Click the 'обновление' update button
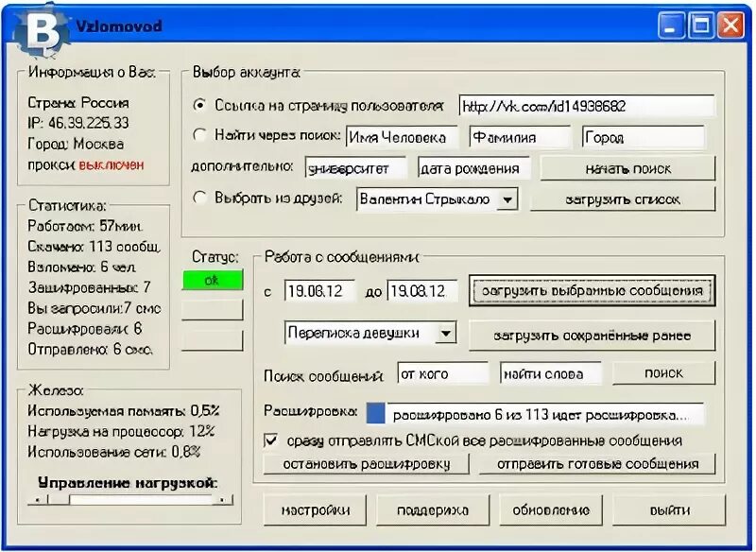756x552 pixels. [551, 510]
